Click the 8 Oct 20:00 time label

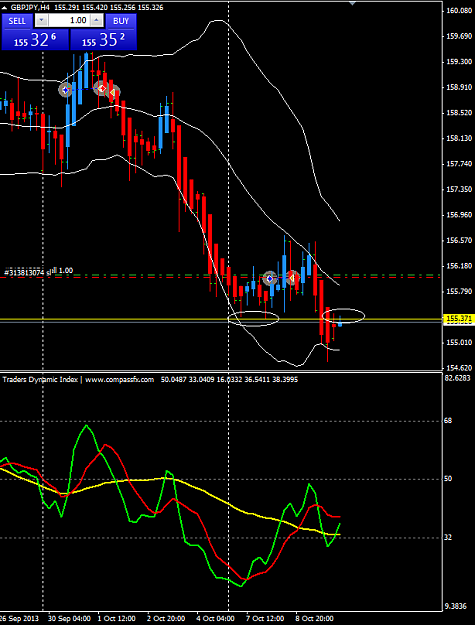[314, 618]
